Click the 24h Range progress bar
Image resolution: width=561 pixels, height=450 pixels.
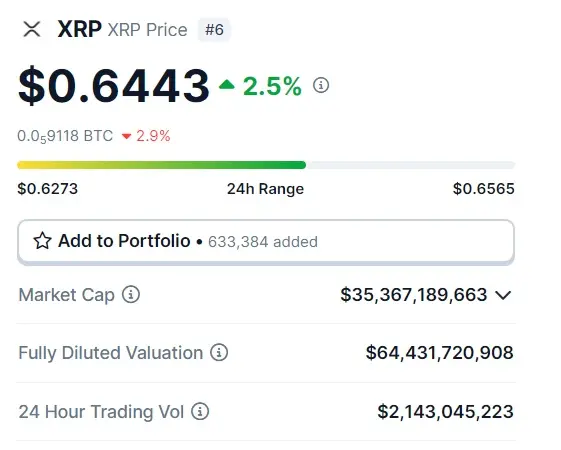(x=266, y=165)
